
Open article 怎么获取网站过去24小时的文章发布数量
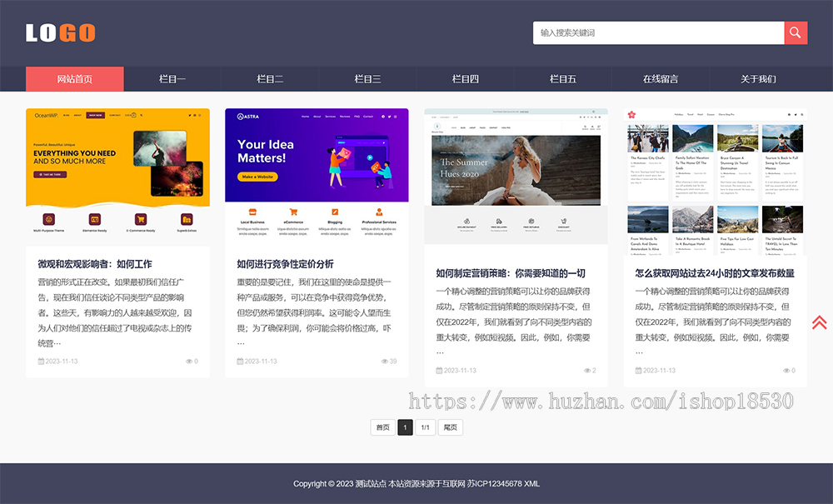click(x=715, y=273)
